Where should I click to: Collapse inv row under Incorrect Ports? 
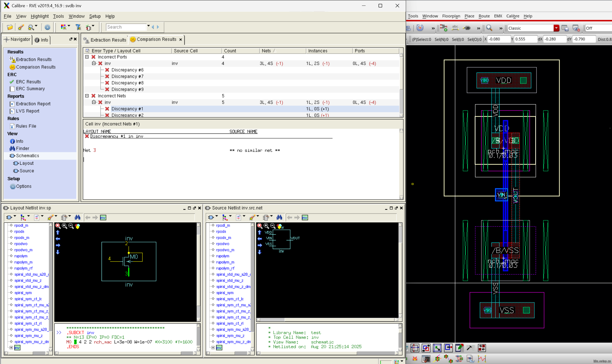point(94,63)
